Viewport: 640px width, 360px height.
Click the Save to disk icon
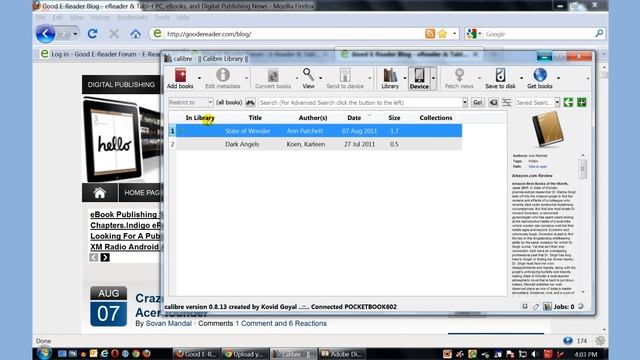[500, 76]
